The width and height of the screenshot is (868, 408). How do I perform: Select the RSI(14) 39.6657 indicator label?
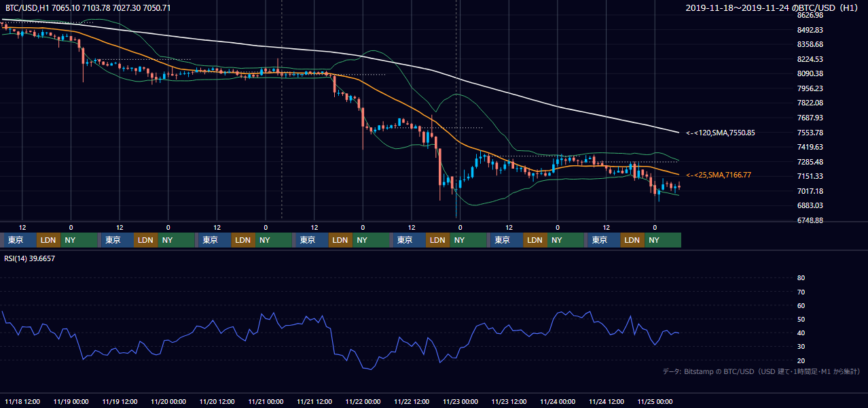tap(30, 258)
